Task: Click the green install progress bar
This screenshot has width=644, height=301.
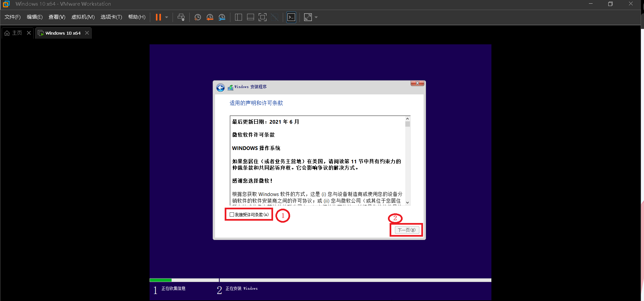Action: click(161, 280)
